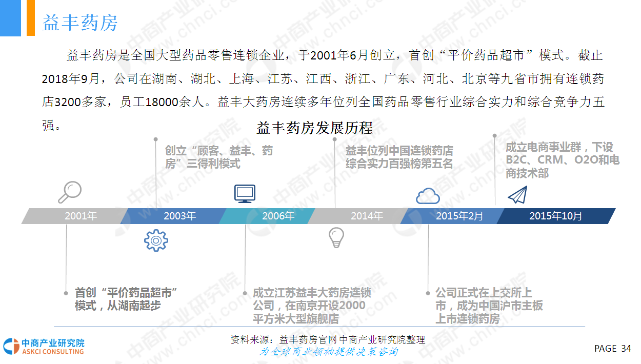
Task: Click the orange bar beside the title
Action: pyautogui.click(x=30, y=18)
